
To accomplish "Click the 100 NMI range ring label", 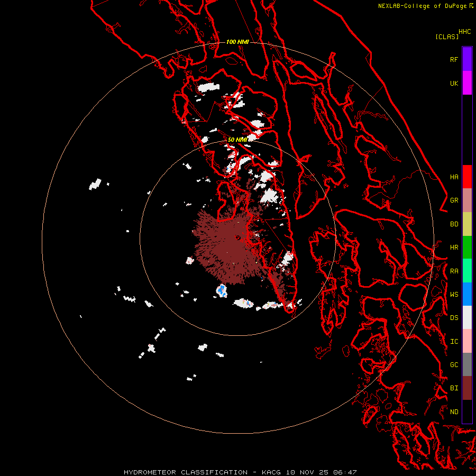I will tap(237, 42).
